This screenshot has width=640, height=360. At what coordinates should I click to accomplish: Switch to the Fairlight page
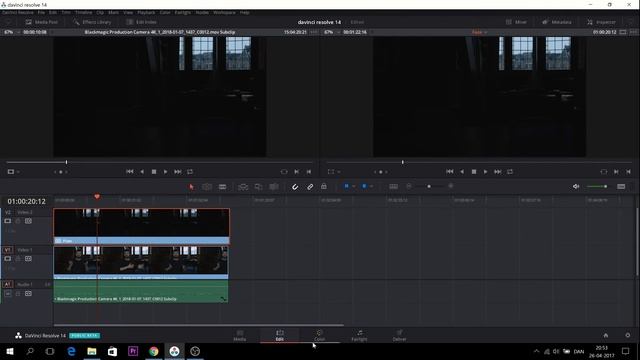pyautogui.click(x=359, y=336)
